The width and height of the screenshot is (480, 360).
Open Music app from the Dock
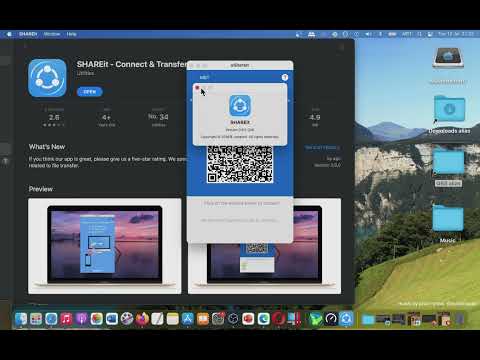66,319
